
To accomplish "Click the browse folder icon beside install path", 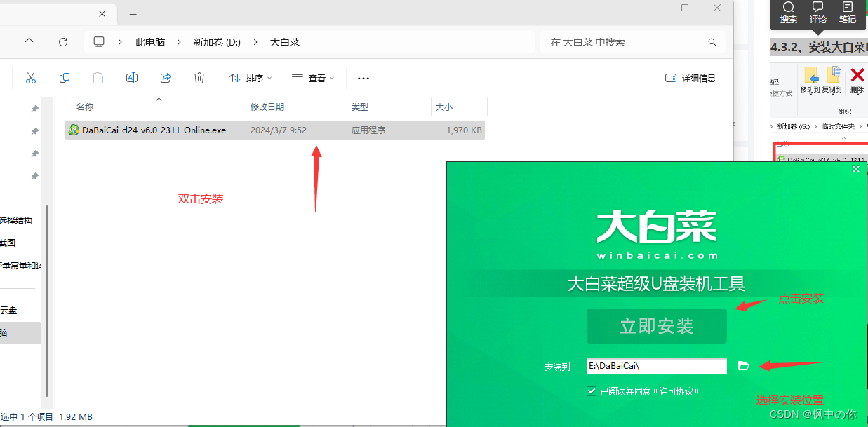I will (744, 365).
